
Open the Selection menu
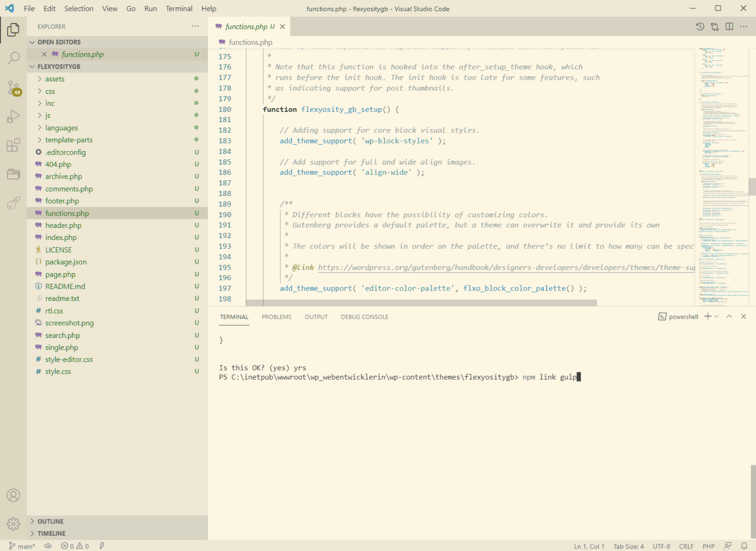pos(79,8)
